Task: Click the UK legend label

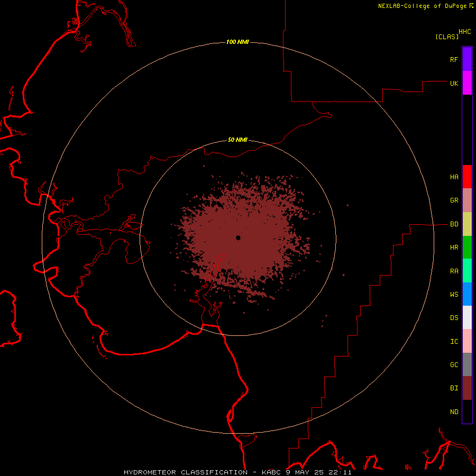Action: point(454,83)
